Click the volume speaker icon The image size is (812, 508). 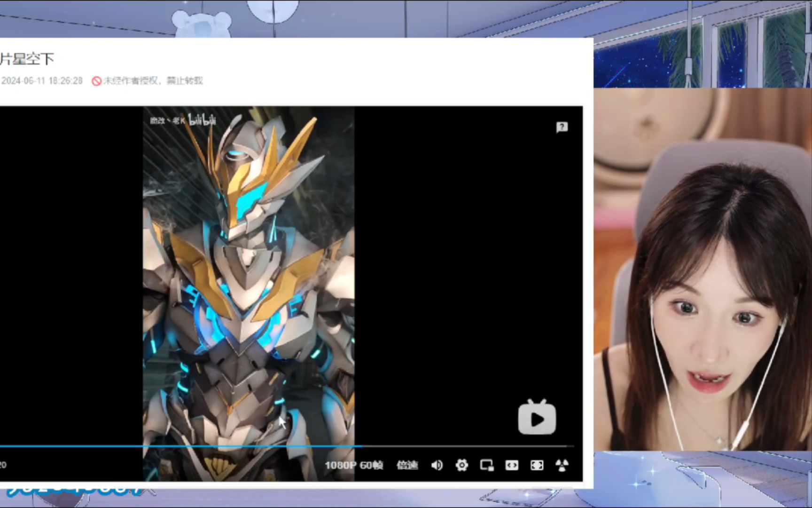click(437, 465)
